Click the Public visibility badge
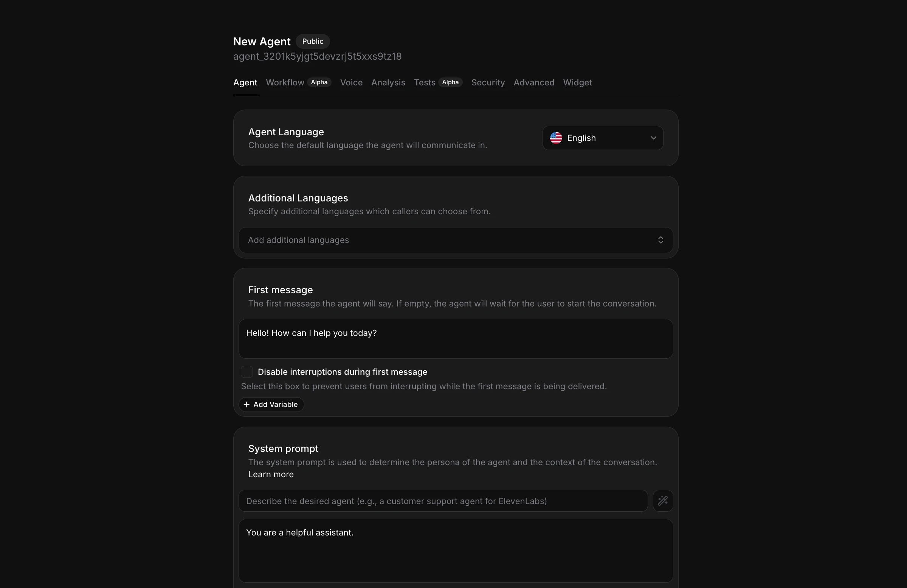907x588 pixels. click(x=313, y=41)
